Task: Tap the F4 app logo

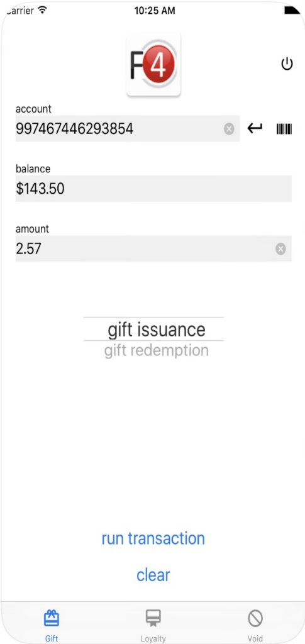Action: 153,65
